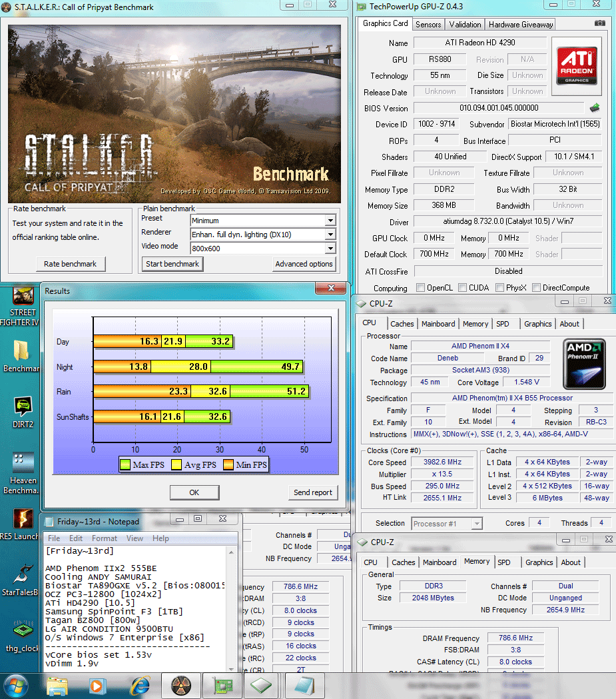Open Windows Media Player taskbar icon
This screenshot has height=699, width=616.
pos(96,686)
